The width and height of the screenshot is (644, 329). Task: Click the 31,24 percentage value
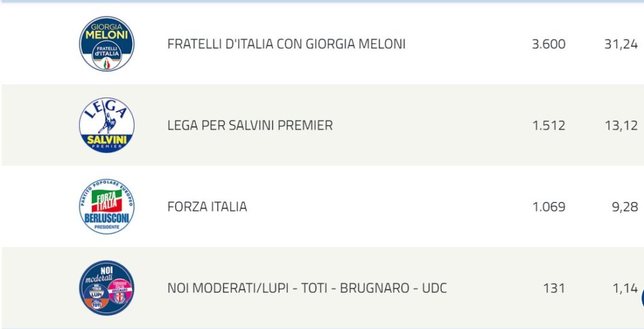(621, 44)
